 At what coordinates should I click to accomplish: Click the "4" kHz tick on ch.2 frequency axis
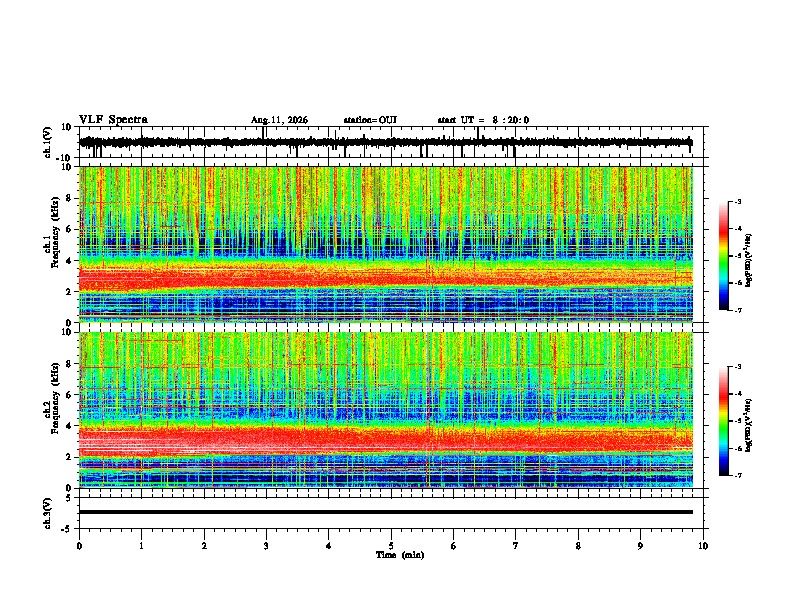(69, 426)
